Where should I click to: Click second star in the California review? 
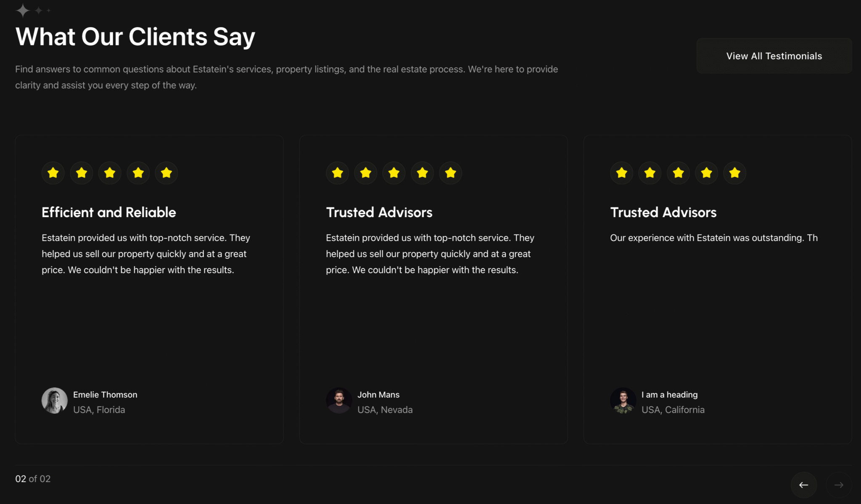(650, 173)
